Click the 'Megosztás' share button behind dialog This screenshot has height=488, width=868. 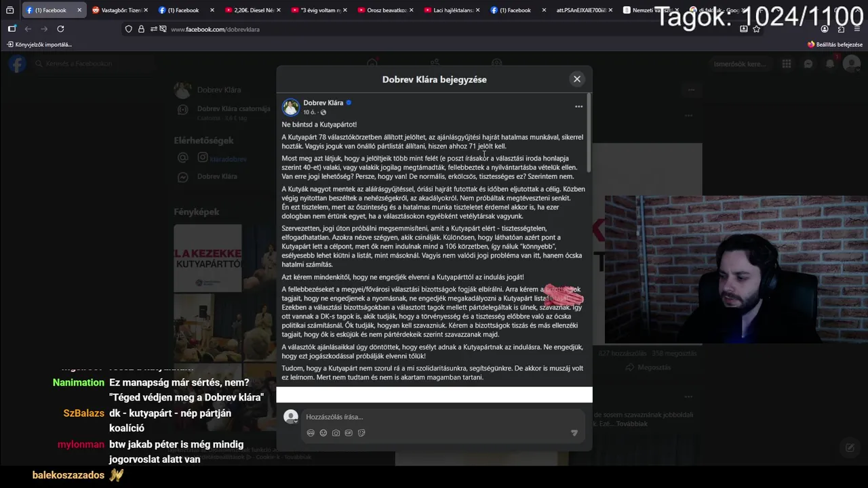click(649, 367)
